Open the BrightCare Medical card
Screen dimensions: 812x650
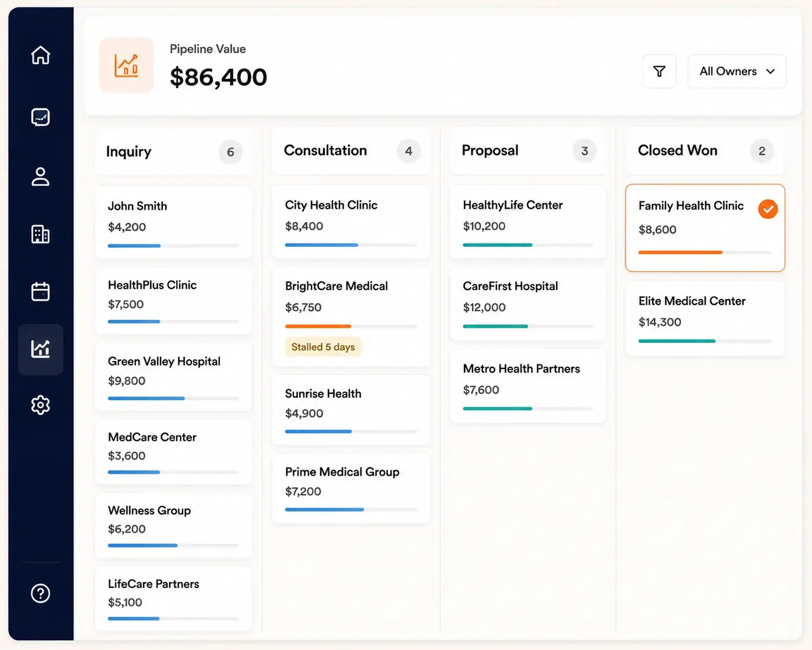pyautogui.click(x=351, y=317)
